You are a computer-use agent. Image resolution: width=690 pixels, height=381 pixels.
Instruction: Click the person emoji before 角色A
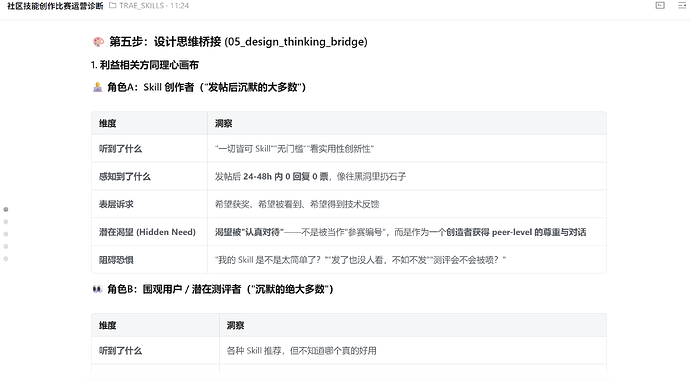(98, 87)
